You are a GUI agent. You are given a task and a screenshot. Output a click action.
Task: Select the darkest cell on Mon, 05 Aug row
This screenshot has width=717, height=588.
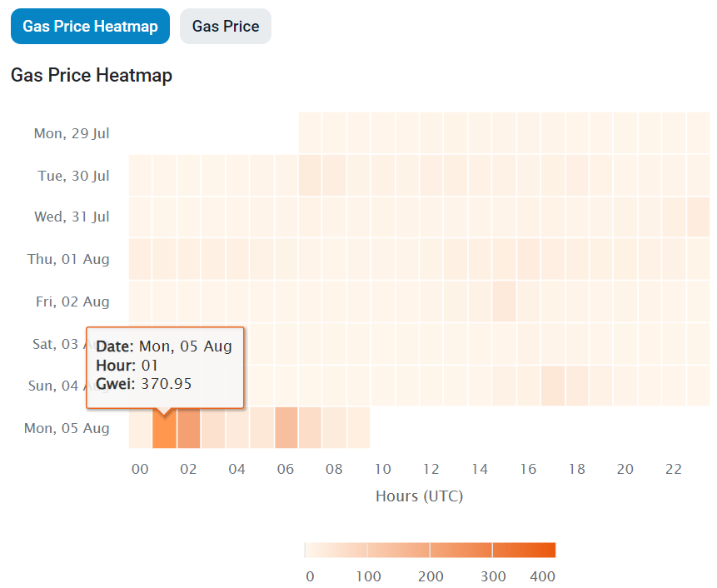[x=164, y=427]
